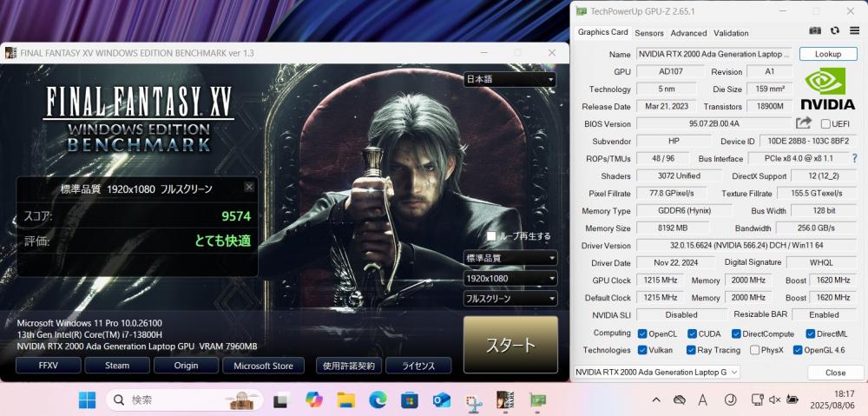
Task: Open the GPU selection dropdown in GPU-Z
Action: (657, 373)
